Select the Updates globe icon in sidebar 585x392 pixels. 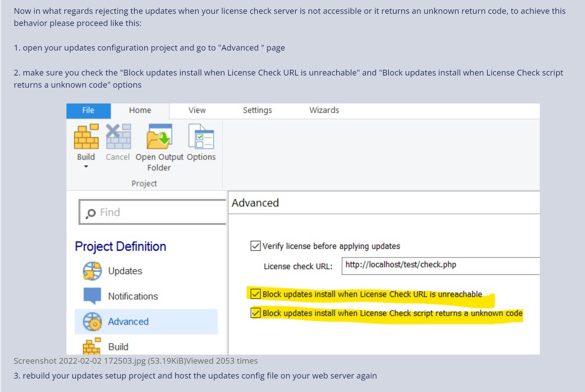[92, 271]
